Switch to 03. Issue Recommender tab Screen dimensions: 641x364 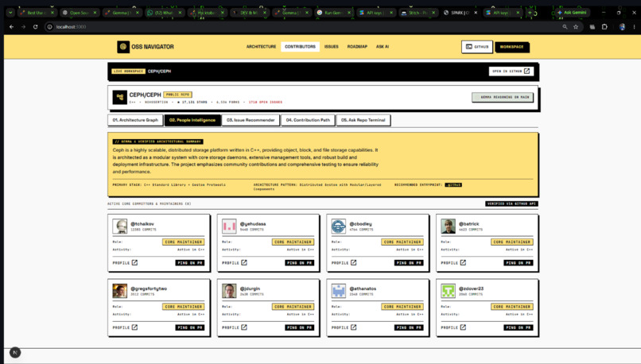point(251,120)
